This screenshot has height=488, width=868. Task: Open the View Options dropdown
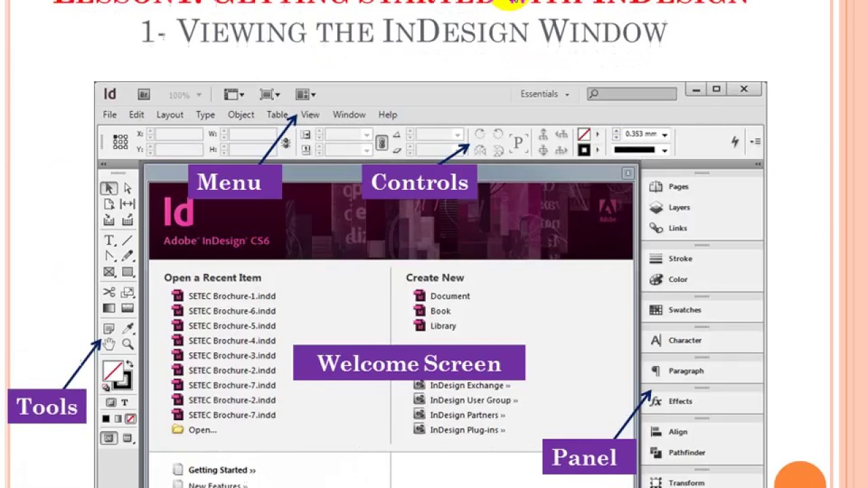click(x=234, y=94)
